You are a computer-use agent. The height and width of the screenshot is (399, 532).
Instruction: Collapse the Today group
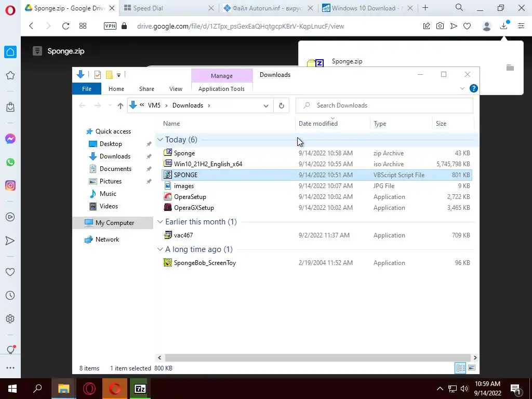[x=160, y=139]
